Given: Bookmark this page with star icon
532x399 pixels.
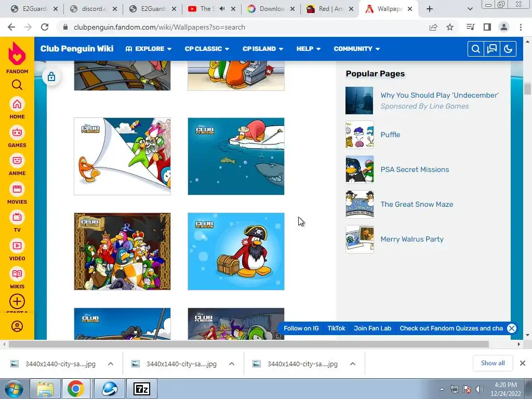Looking at the screenshot, I should click(x=450, y=27).
